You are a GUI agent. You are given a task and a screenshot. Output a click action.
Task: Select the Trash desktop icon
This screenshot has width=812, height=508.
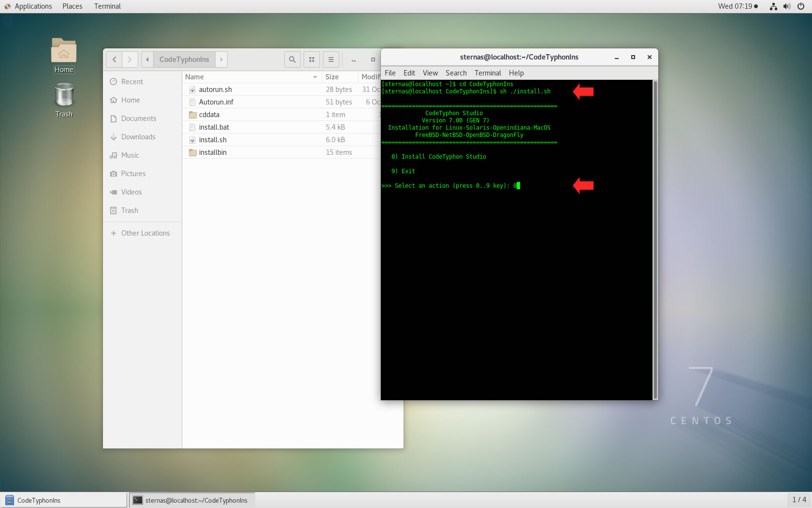tap(64, 100)
